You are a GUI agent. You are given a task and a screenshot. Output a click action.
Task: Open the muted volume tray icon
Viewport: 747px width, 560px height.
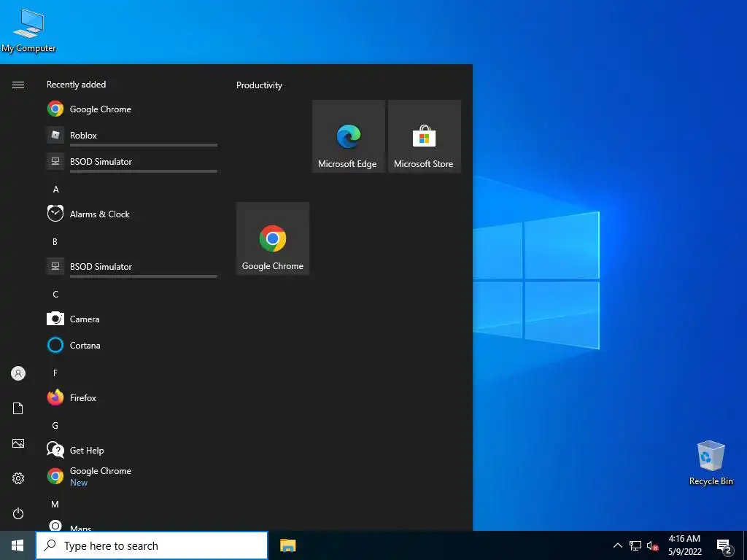(652, 545)
